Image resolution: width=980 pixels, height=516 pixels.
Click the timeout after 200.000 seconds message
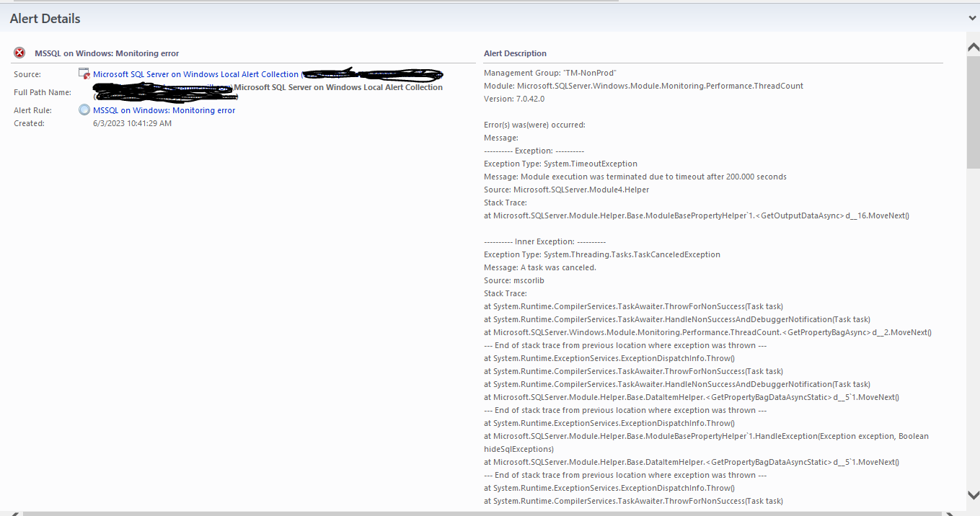pos(635,177)
